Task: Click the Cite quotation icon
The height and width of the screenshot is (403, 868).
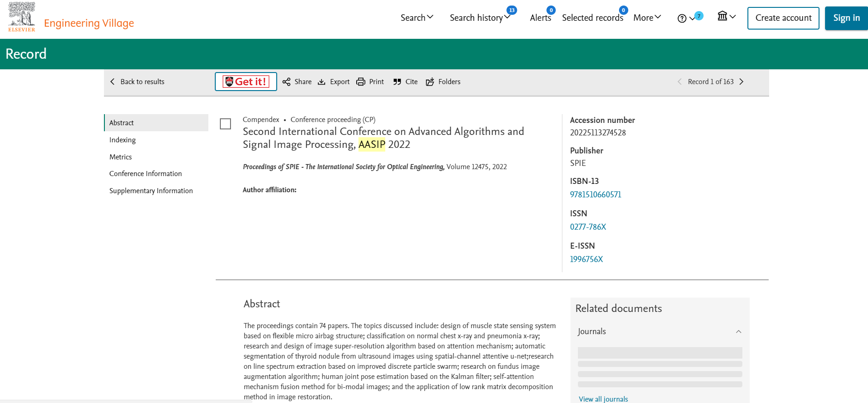Action: [x=397, y=82]
